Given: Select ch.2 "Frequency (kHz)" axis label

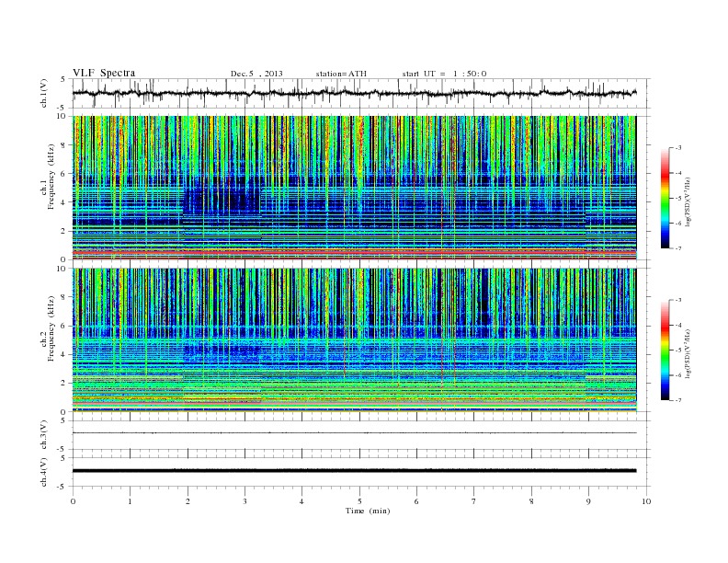Looking at the screenshot, I should (x=51, y=328).
